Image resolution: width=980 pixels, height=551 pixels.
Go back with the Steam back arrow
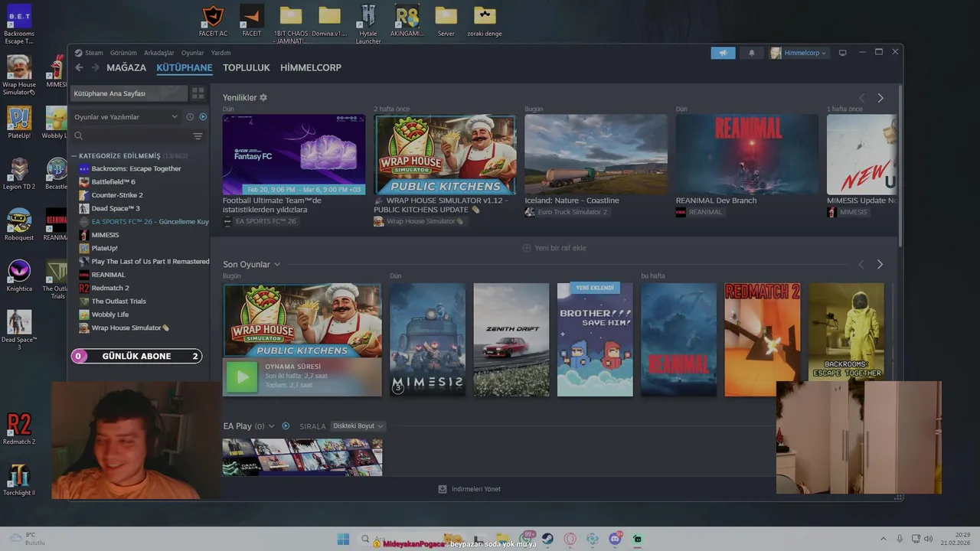click(x=79, y=67)
